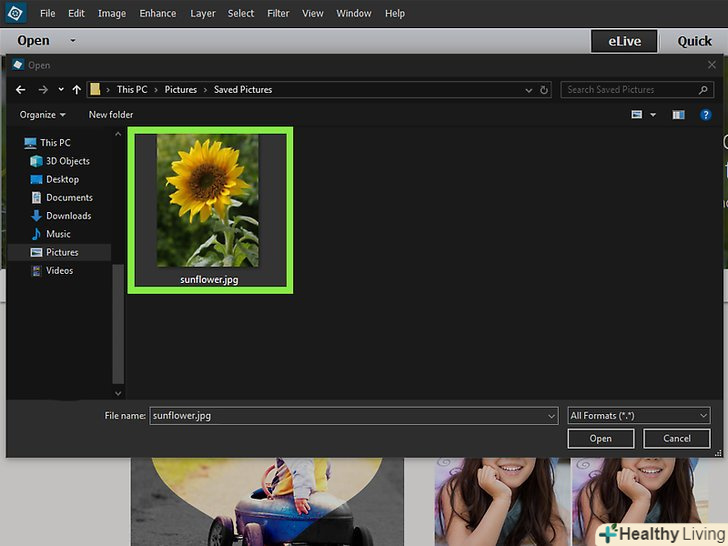Click the back navigation arrow
This screenshot has height=546, width=728.
(20, 90)
